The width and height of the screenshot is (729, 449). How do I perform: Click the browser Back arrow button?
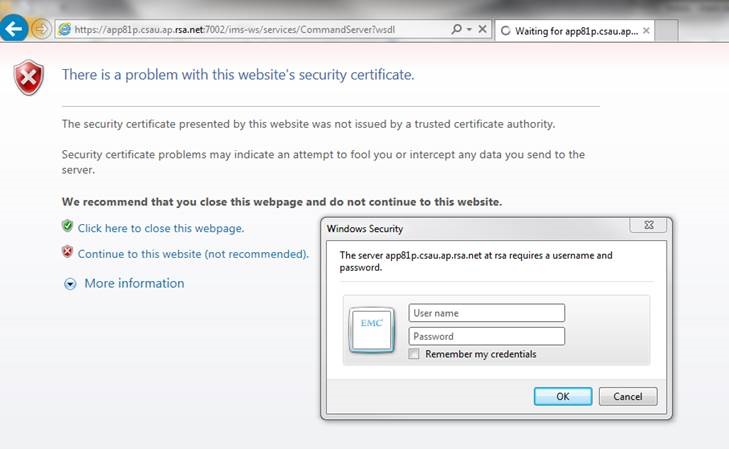(x=14, y=29)
